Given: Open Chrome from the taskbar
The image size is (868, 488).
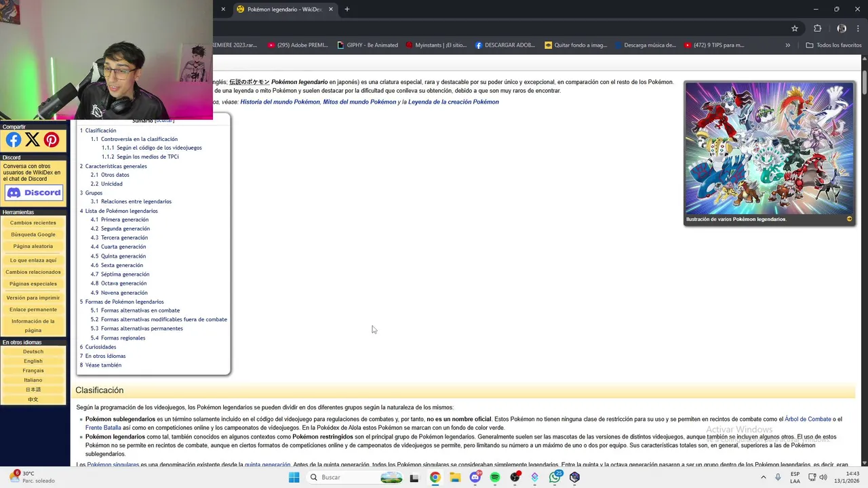Looking at the screenshot, I should point(435,477).
